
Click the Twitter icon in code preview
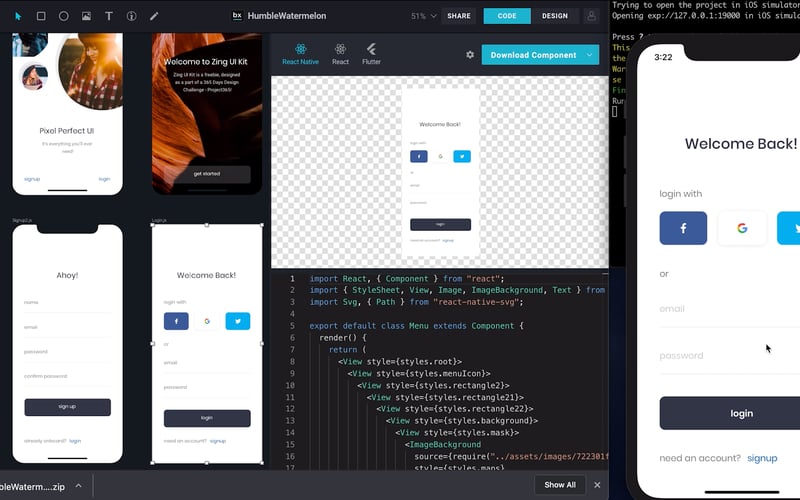pos(462,157)
